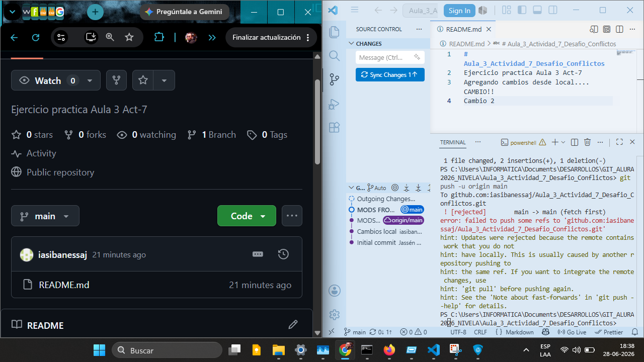The height and width of the screenshot is (362, 644).
Task: Click the VS Code hamburger menu
Action: pos(354,10)
